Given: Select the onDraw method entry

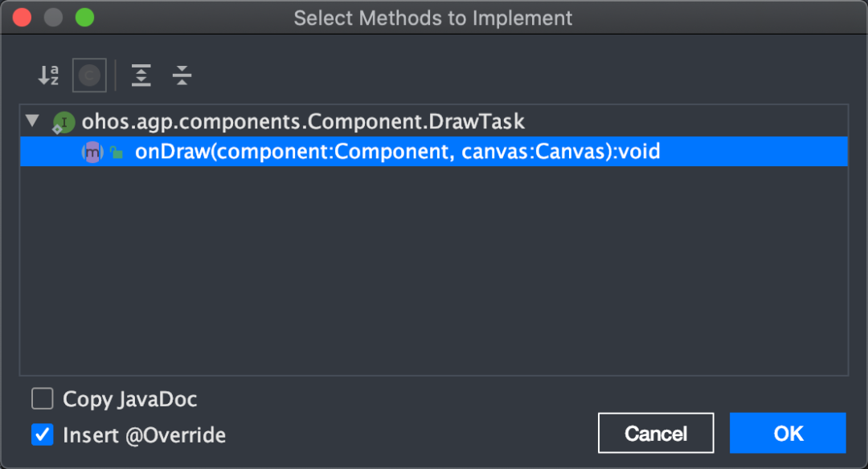Looking at the screenshot, I should tap(434, 152).
